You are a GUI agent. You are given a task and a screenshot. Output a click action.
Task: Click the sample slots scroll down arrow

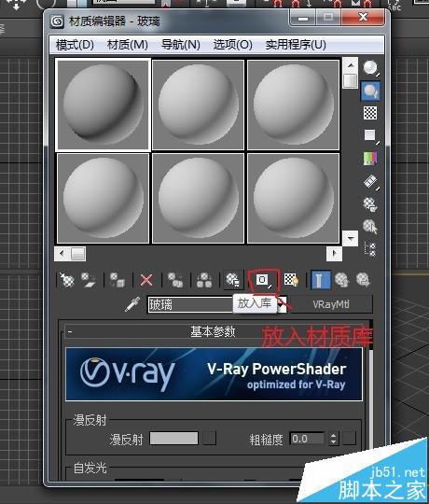[x=351, y=239]
